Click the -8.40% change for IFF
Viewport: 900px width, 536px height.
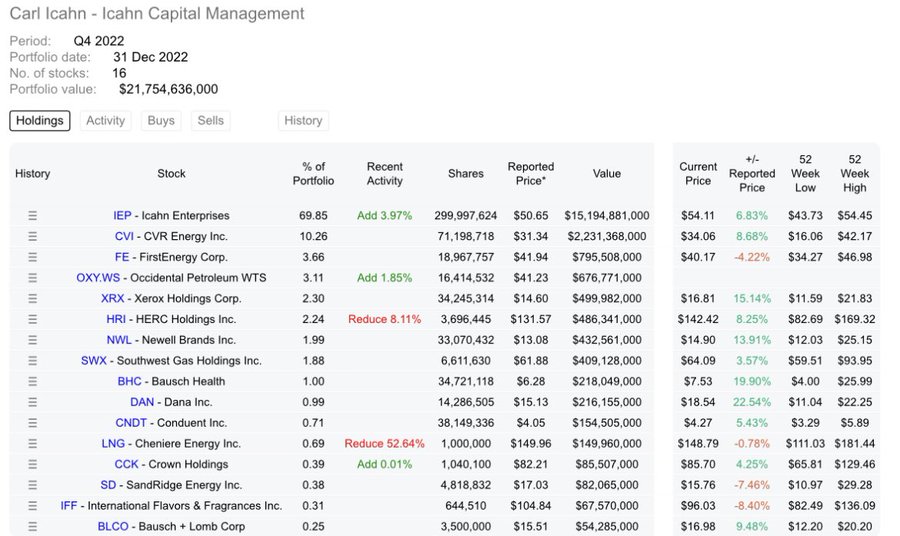[752, 506]
